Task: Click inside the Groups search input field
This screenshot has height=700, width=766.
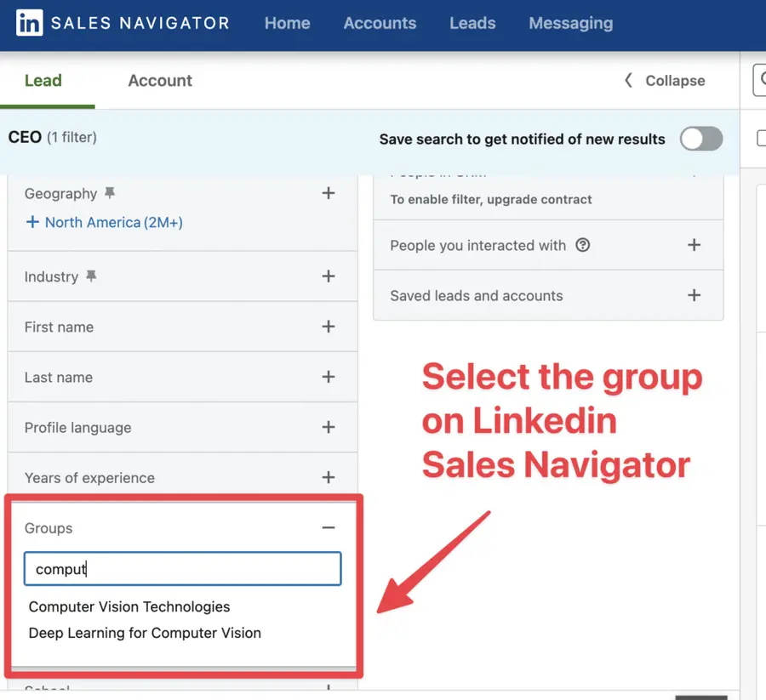Action: [x=182, y=568]
